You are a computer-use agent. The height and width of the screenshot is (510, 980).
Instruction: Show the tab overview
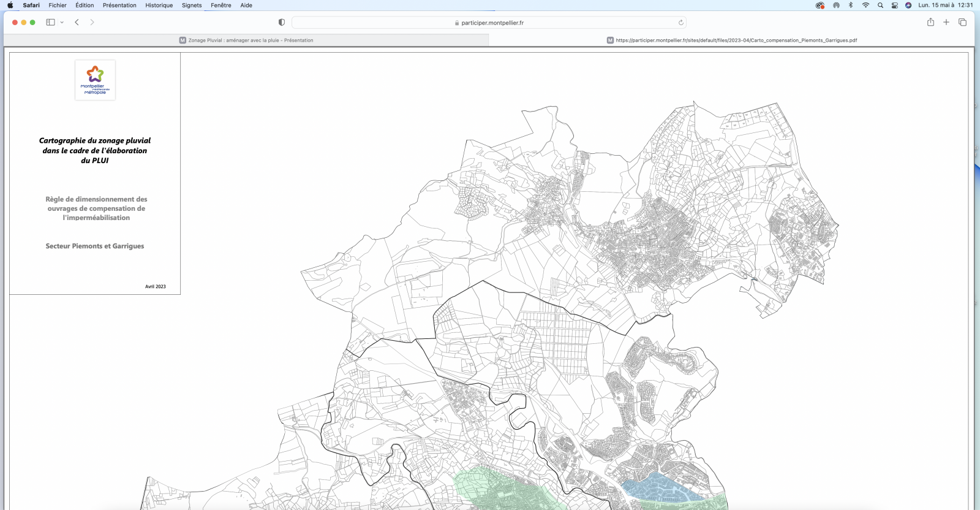(x=962, y=22)
